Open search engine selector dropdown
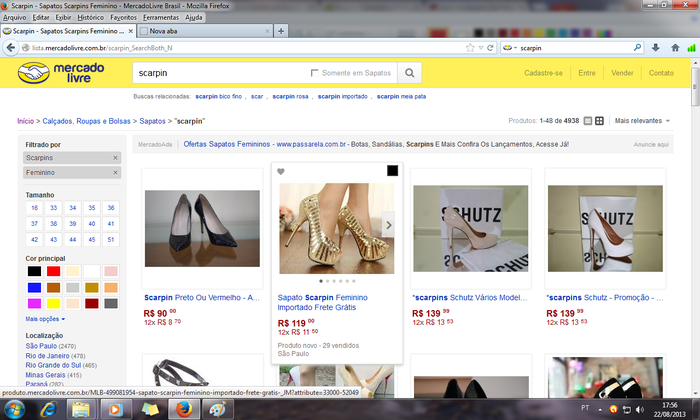The width and height of the screenshot is (700, 420). pyautogui.click(x=510, y=48)
